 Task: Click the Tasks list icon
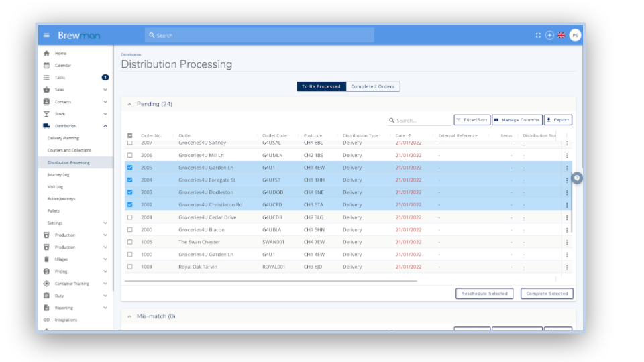coord(46,78)
